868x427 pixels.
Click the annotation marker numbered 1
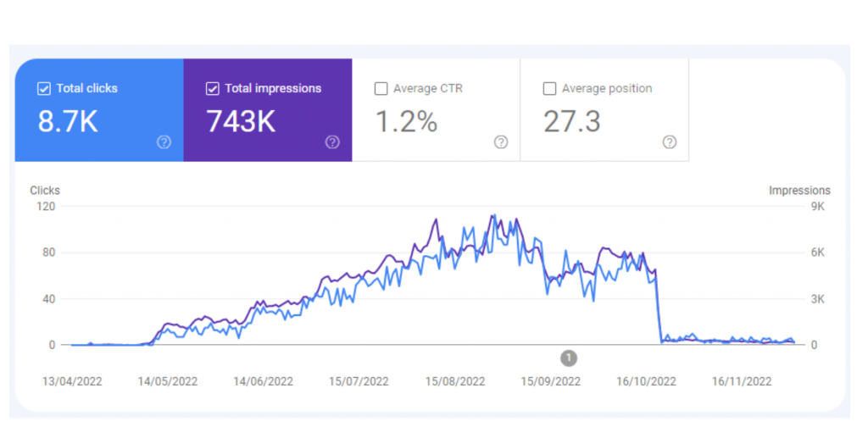[x=569, y=358]
